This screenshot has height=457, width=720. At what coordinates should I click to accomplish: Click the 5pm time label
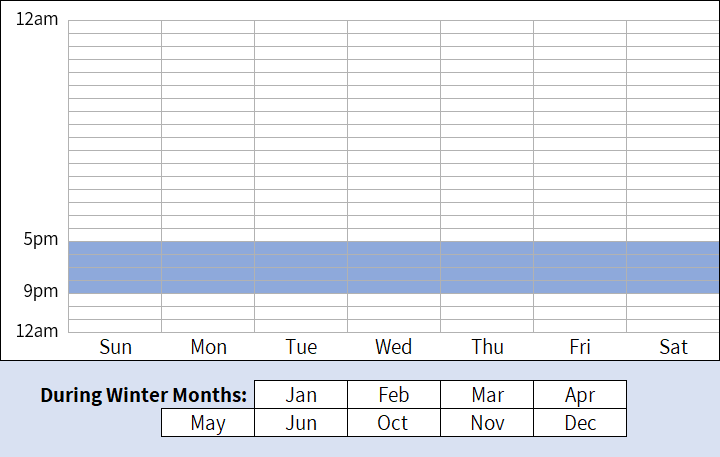pos(41,239)
